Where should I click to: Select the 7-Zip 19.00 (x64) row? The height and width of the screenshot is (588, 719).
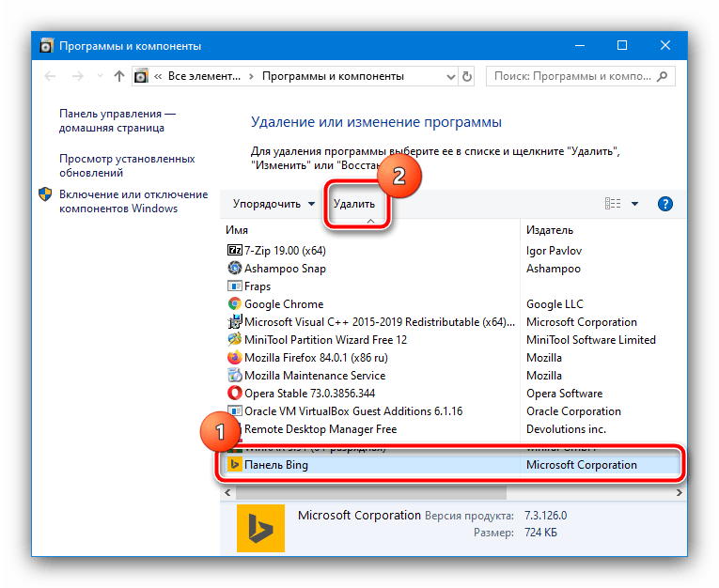(370, 250)
